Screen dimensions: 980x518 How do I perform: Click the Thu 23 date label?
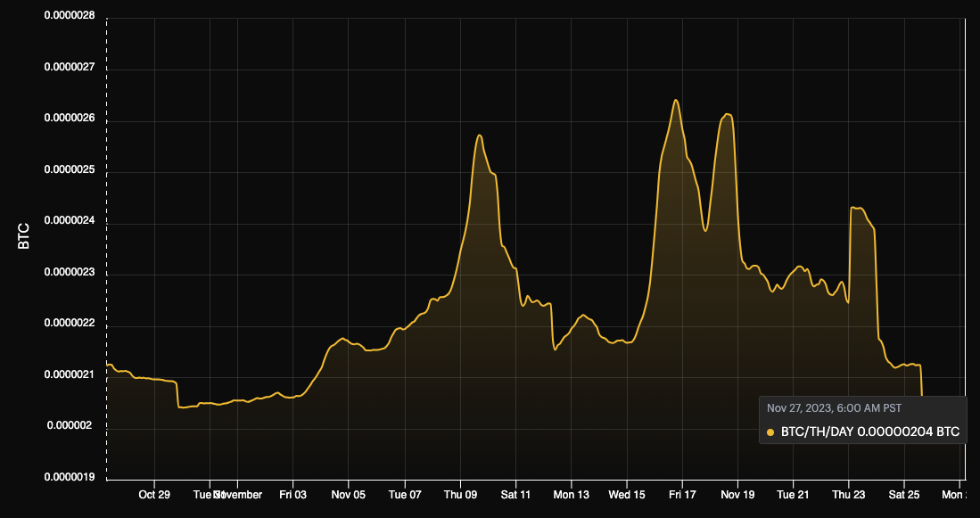pyautogui.click(x=849, y=495)
